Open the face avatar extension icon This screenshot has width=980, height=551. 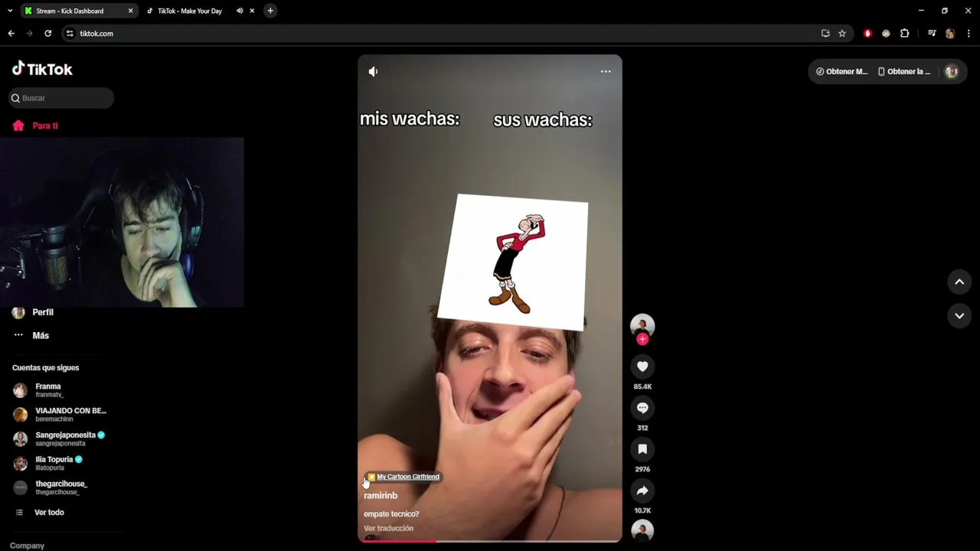[x=886, y=34]
